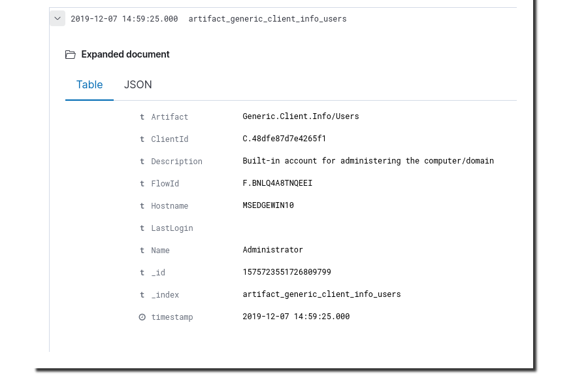Collapse the expanded document row chevron
The image size is (588, 382).
click(57, 19)
